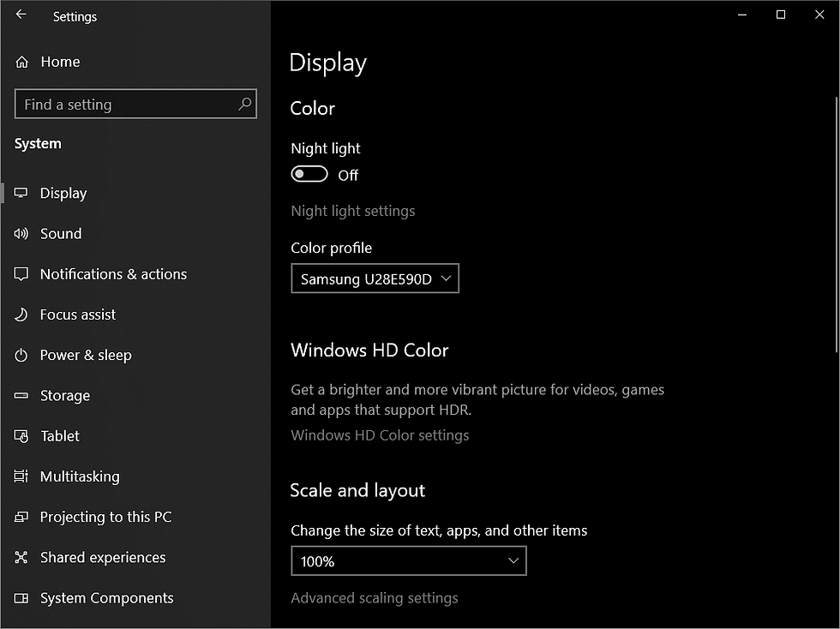
Task: Go back using the arrow button
Action: (x=20, y=15)
